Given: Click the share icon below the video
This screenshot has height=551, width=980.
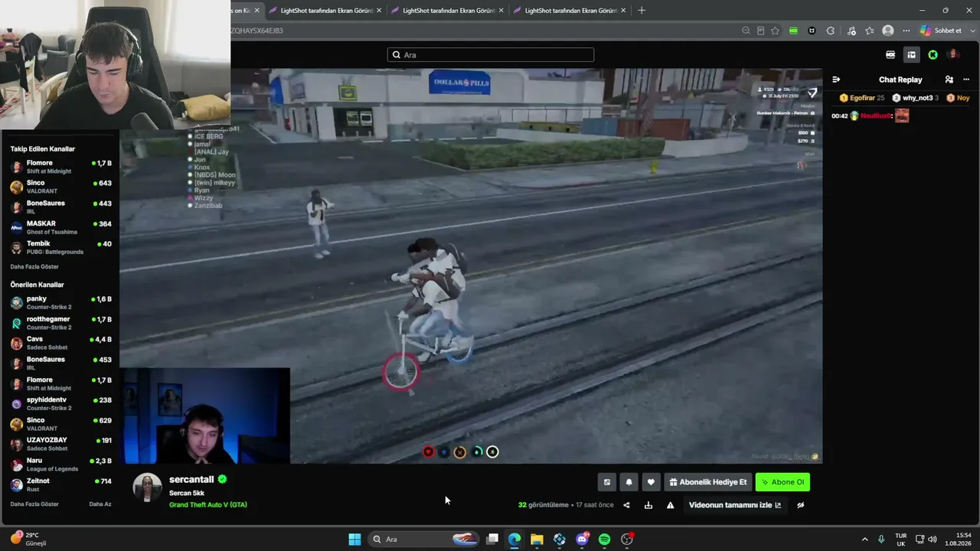Looking at the screenshot, I should coord(626,505).
